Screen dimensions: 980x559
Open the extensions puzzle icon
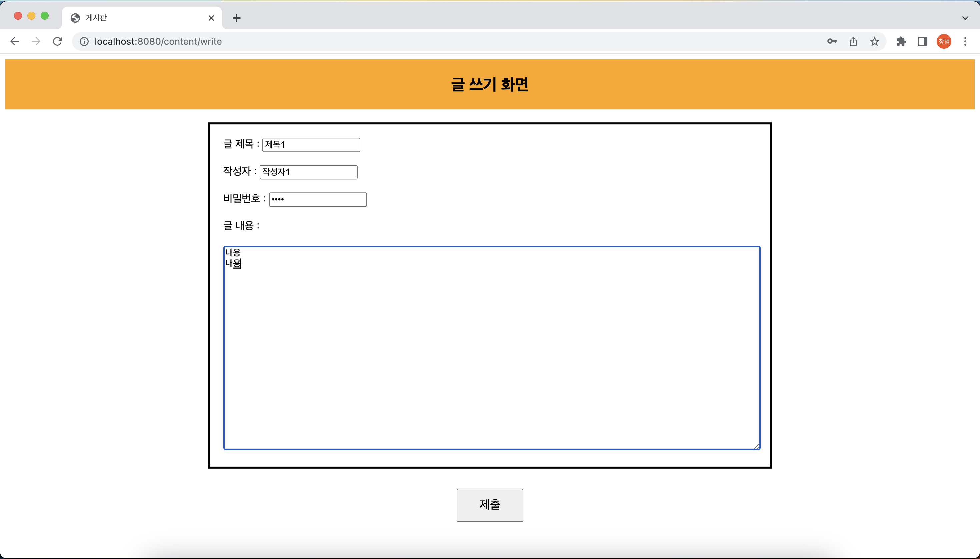901,41
